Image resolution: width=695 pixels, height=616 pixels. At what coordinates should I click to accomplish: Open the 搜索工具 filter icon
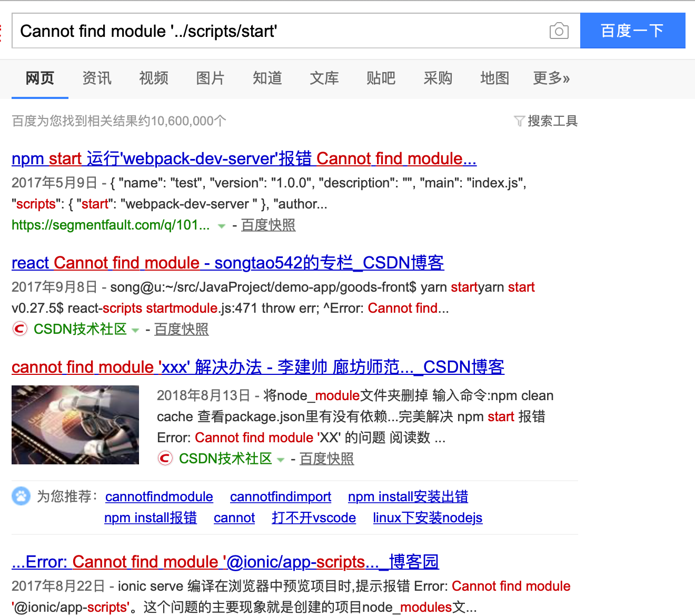(x=520, y=121)
